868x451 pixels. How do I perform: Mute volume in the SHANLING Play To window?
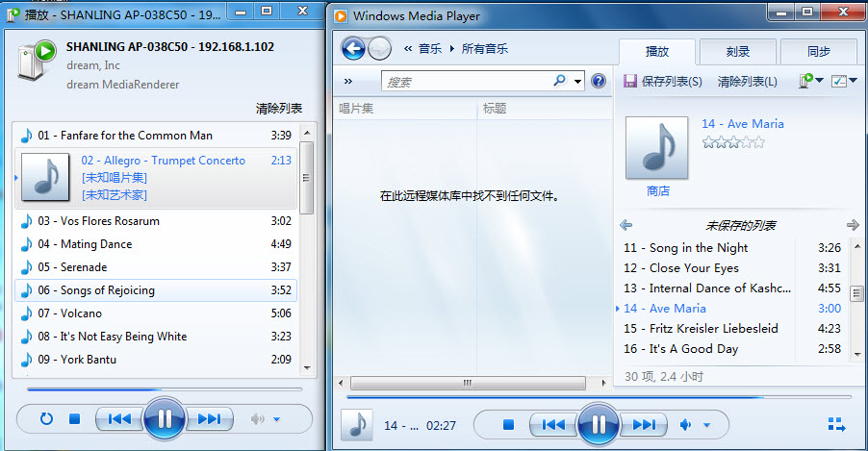257,419
